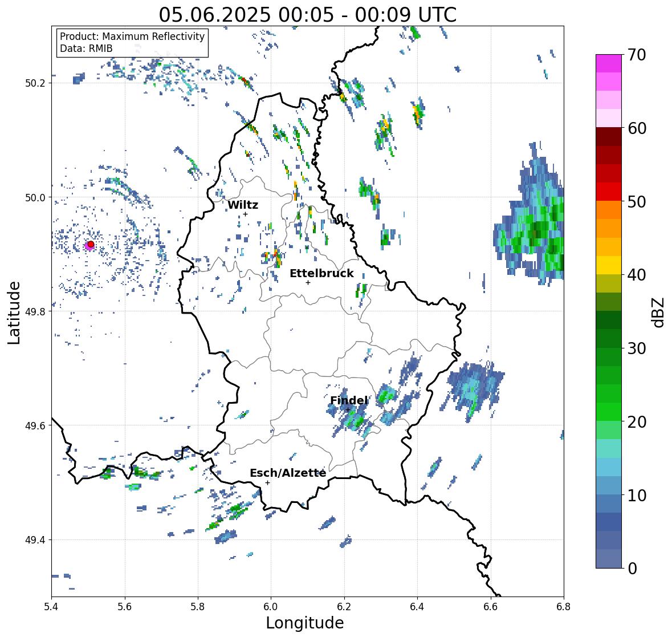Click the "Data: RMIB" legend text
Screen dimensions: 672x637
(86, 48)
